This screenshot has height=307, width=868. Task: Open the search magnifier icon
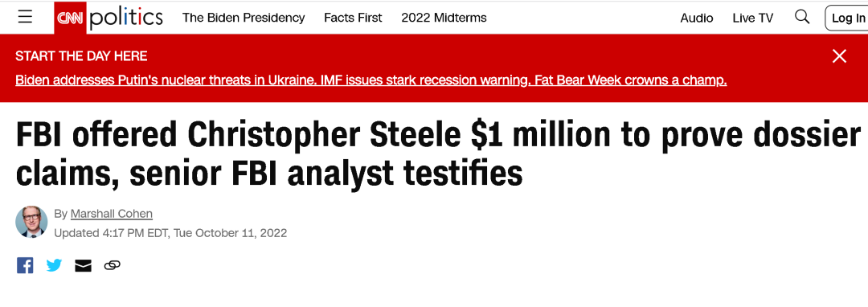[x=802, y=17]
